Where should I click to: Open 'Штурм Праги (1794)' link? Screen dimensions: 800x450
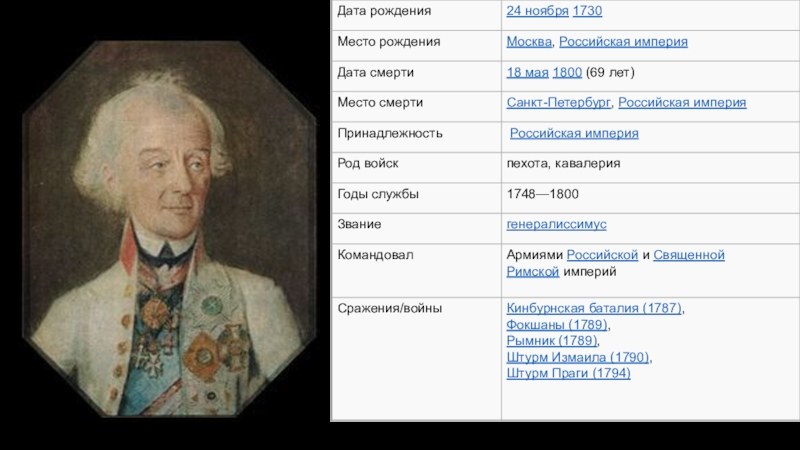pyautogui.click(x=568, y=373)
